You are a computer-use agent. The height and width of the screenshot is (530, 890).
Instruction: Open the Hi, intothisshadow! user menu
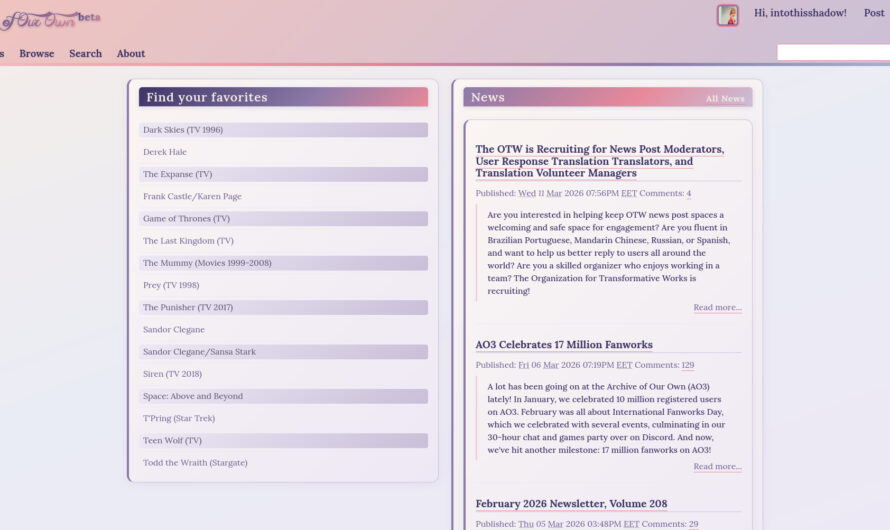coord(800,13)
